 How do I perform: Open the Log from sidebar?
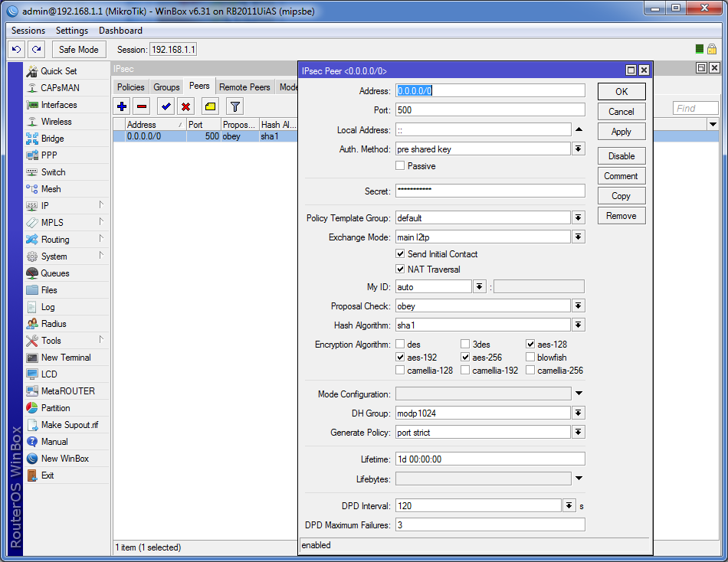tap(67, 307)
